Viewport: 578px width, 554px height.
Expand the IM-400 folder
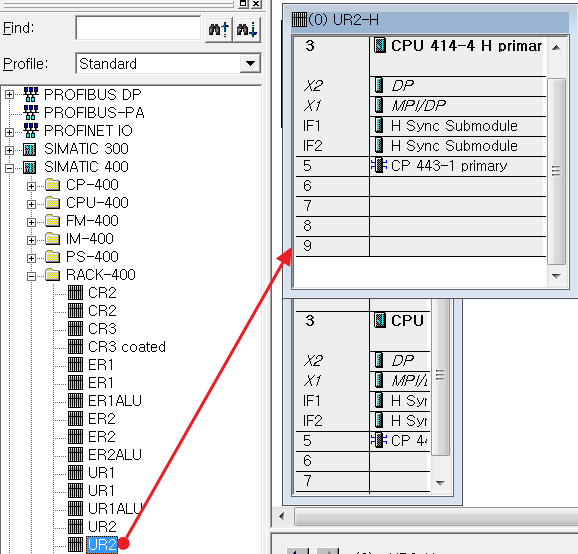31,240
